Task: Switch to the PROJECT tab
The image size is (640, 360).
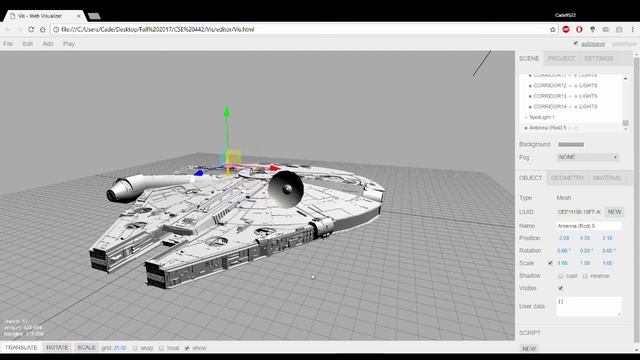Action: pyautogui.click(x=561, y=58)
